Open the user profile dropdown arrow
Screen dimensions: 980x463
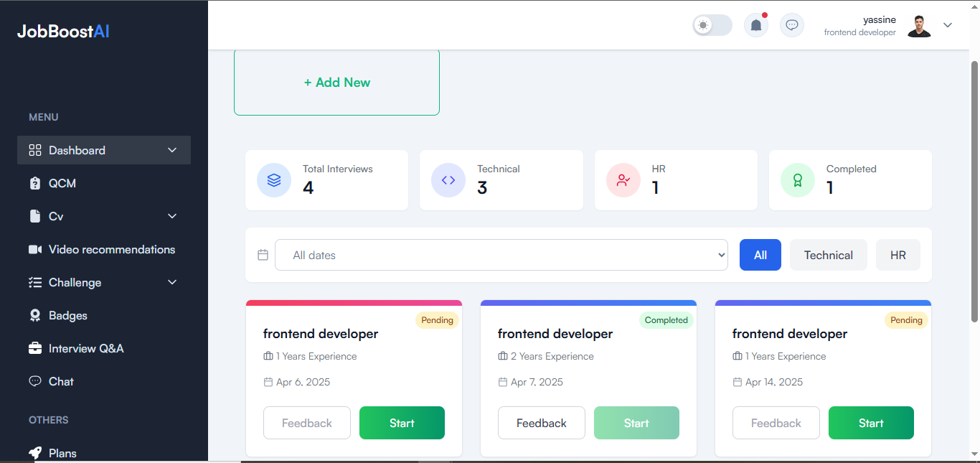click(948, 25)
